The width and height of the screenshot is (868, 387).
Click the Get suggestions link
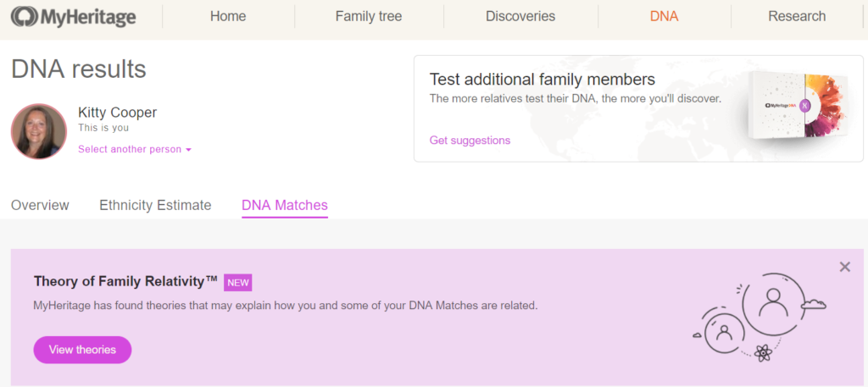pos(470,141)
